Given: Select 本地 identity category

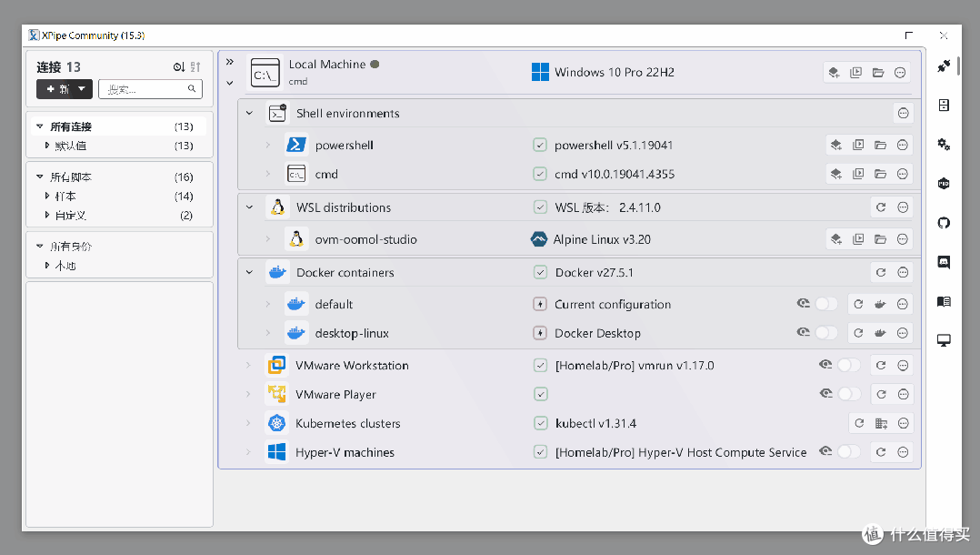Looking at the screenshot, I should pyautogui.click(x=119, y=266).
